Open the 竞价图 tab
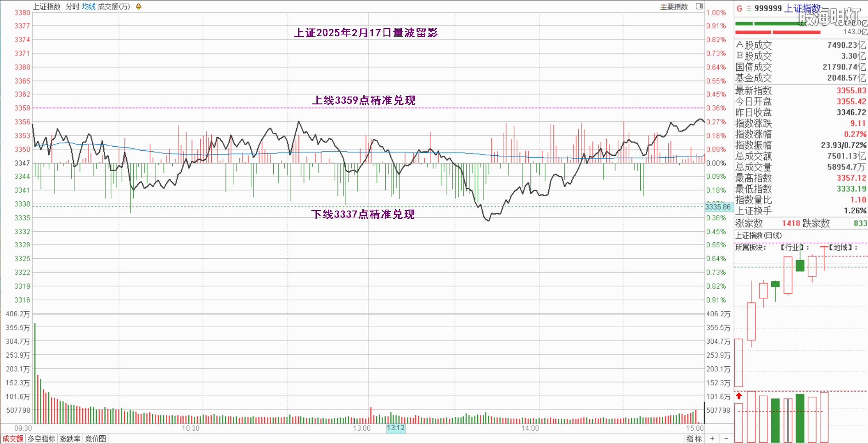The height and width of the screenshot is (444, 868). click(96, 439)
